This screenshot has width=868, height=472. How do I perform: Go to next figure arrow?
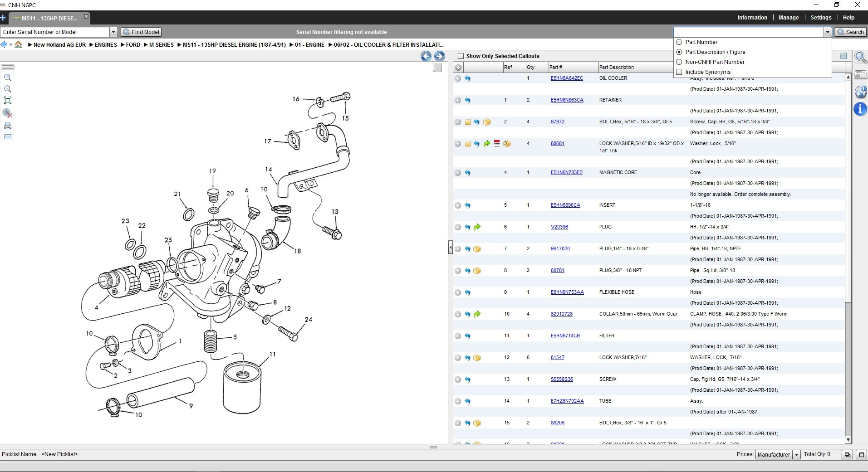pos(440,56)
